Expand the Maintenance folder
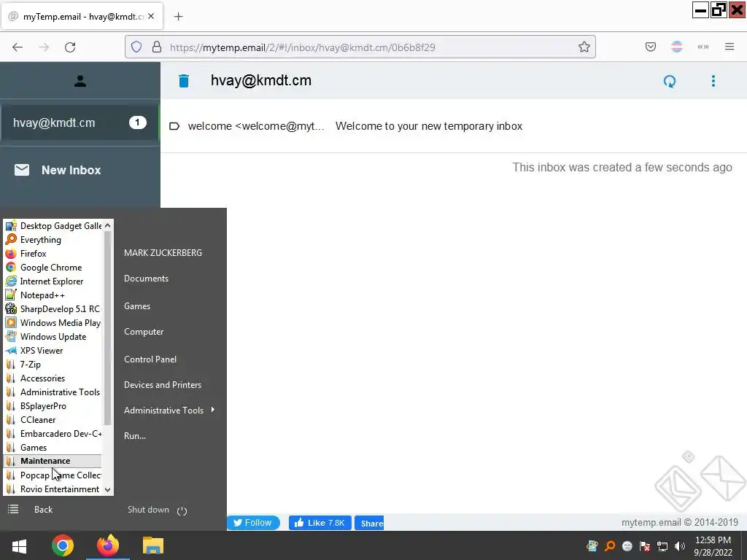 click(x=53, y=461)
